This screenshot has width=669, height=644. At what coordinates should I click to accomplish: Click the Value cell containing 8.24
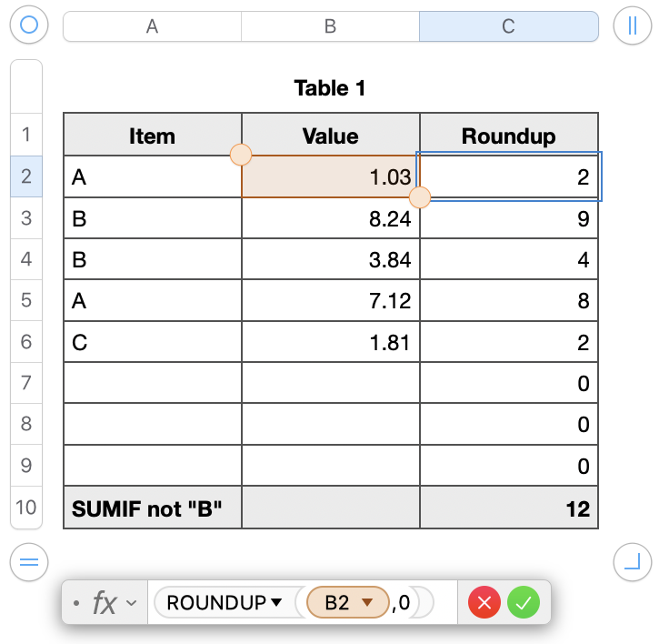point(331,218)
